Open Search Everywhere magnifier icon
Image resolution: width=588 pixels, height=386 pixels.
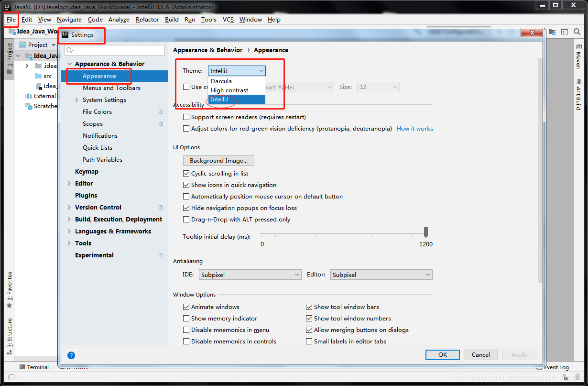pyautogui.click(x=577, y=32)
